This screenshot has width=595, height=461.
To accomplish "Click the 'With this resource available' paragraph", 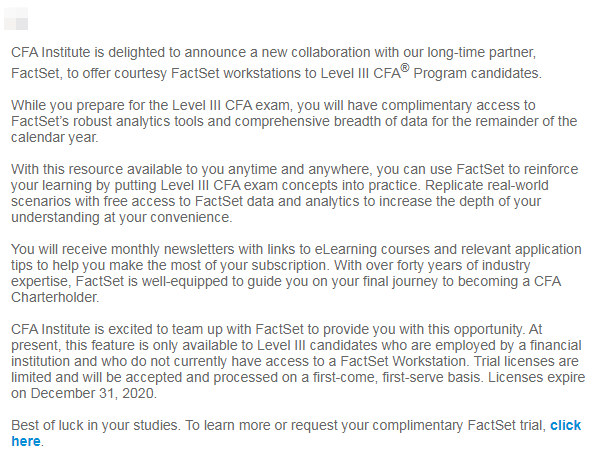I will pyautogui.click(x=294, y=193).
